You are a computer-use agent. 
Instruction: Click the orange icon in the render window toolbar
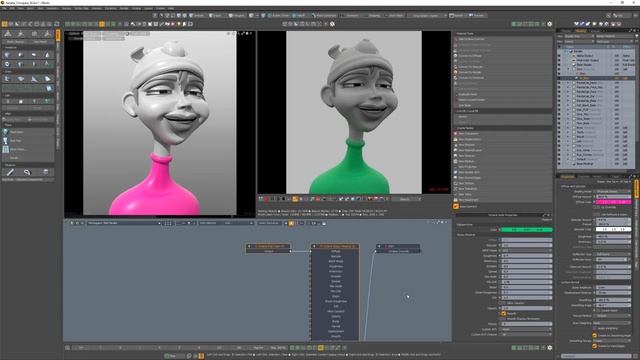click(x=295, y=199)
